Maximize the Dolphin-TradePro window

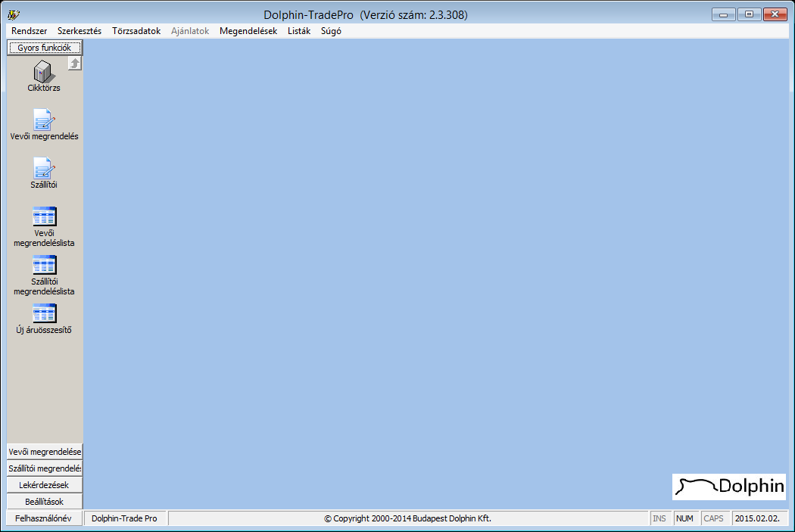pos(749,14)
